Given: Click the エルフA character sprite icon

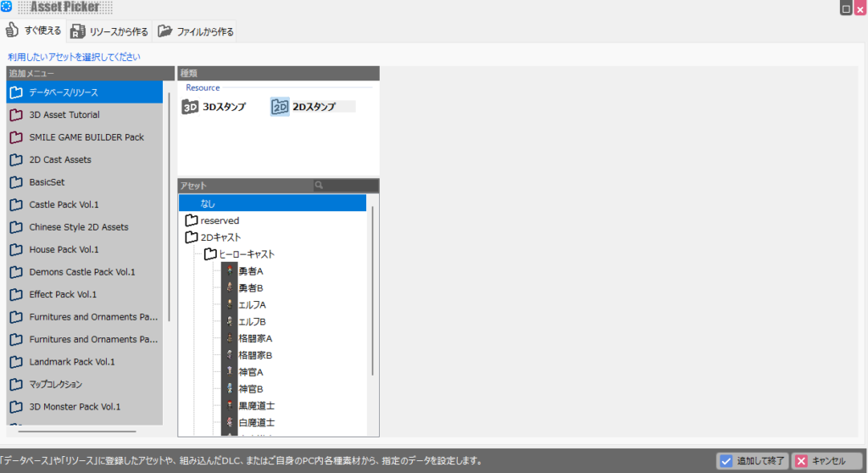Looking at the screenshot, I should 229,304.
